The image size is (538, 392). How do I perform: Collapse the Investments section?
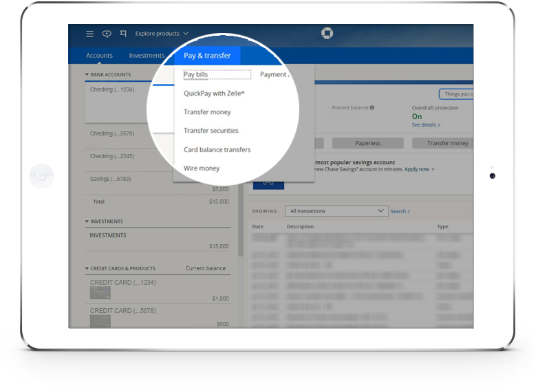click(87, 221)
